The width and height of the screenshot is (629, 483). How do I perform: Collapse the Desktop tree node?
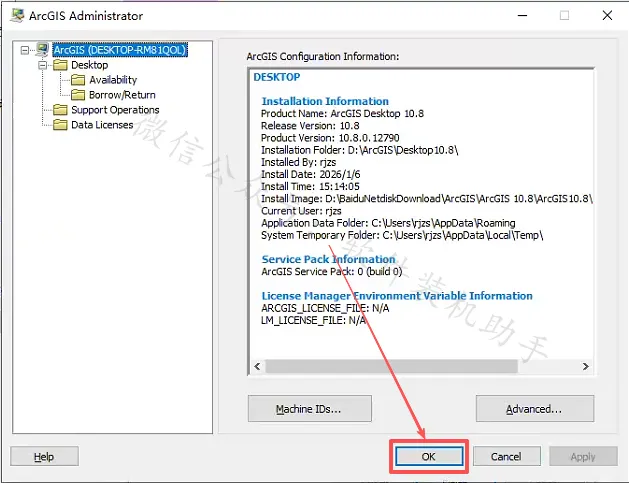pyautogui.click(x=43, y=65)
